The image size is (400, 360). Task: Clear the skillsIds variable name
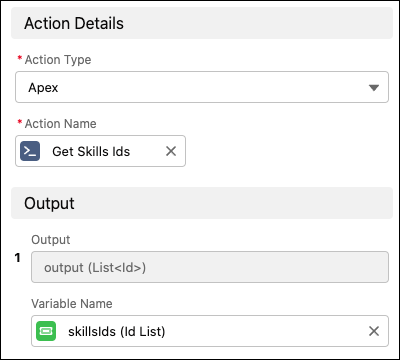click(x=374, y=331)
